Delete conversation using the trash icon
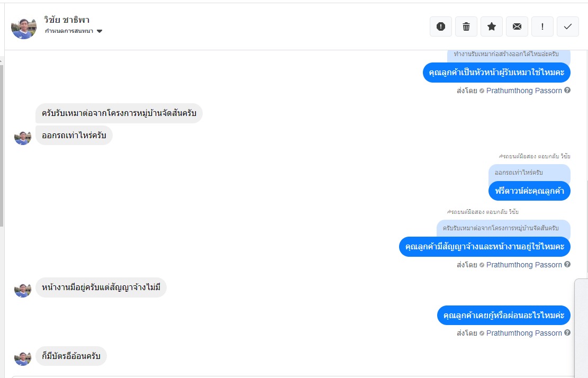Image resolution: width=588 pixels, height=378 pixels. [x=466, y=26]
